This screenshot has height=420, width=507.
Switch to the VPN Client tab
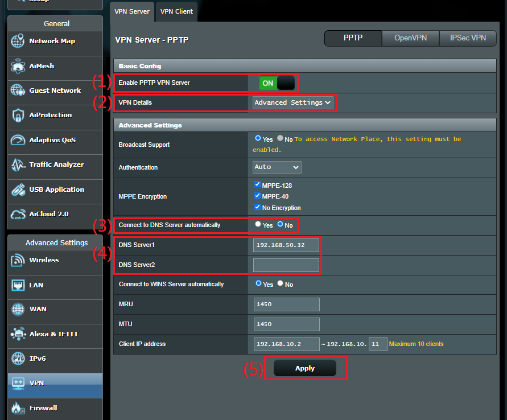coord(176,11)
